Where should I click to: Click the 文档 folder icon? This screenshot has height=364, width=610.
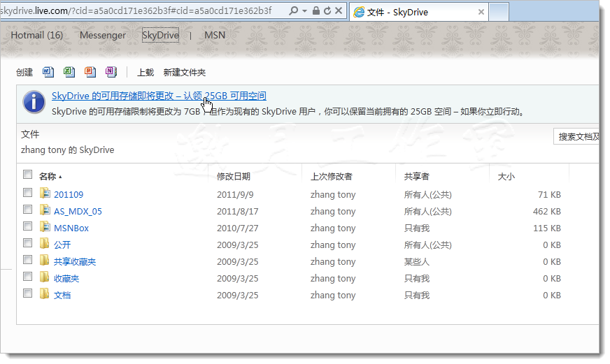[x=45, y=293]
